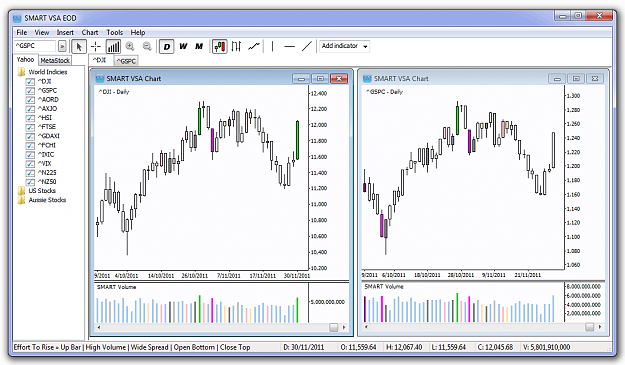
Task: Select ^IXIC in the symbol tree
Action: tap(46, 155)
